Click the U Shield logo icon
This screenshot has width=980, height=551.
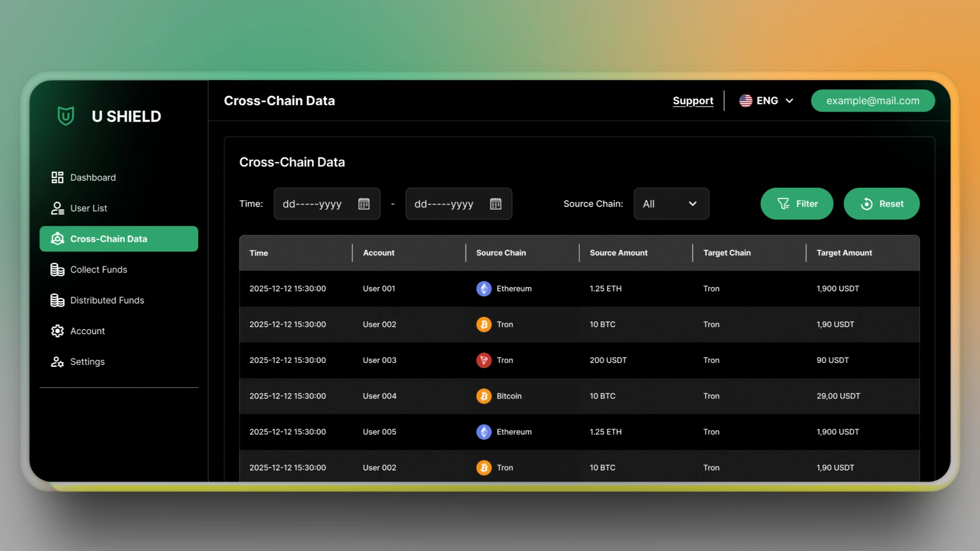click(x=66, y=116)
